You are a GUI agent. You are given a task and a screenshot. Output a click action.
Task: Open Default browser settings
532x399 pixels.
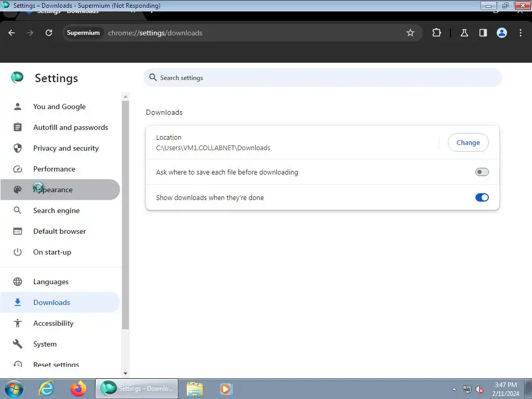click(60, 231)
